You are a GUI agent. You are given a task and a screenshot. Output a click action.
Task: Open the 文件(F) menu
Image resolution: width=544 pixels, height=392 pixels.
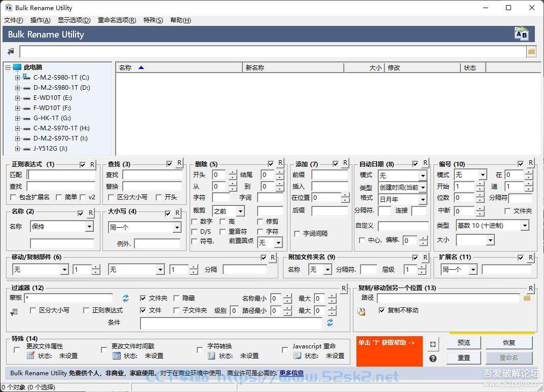coord(14,20)
